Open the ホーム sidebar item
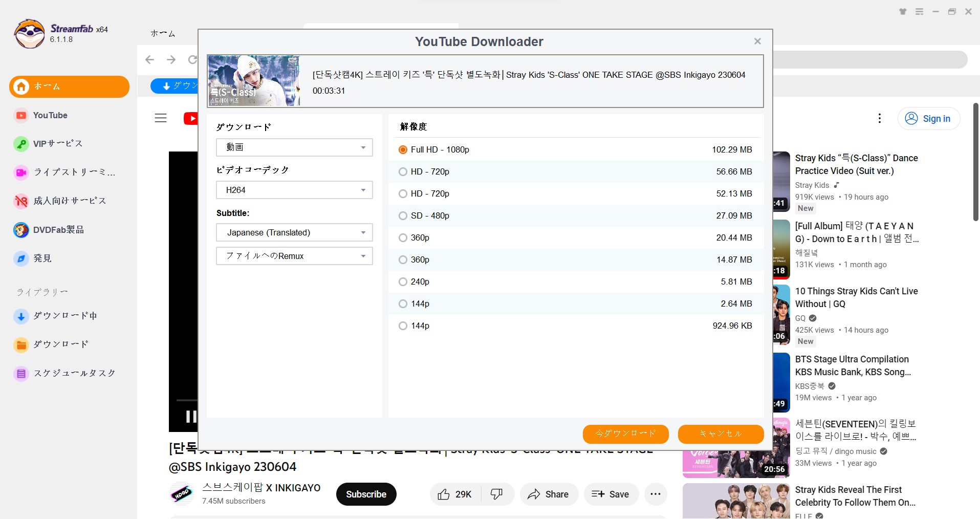The image size is (980, 519). coord(69,86)
